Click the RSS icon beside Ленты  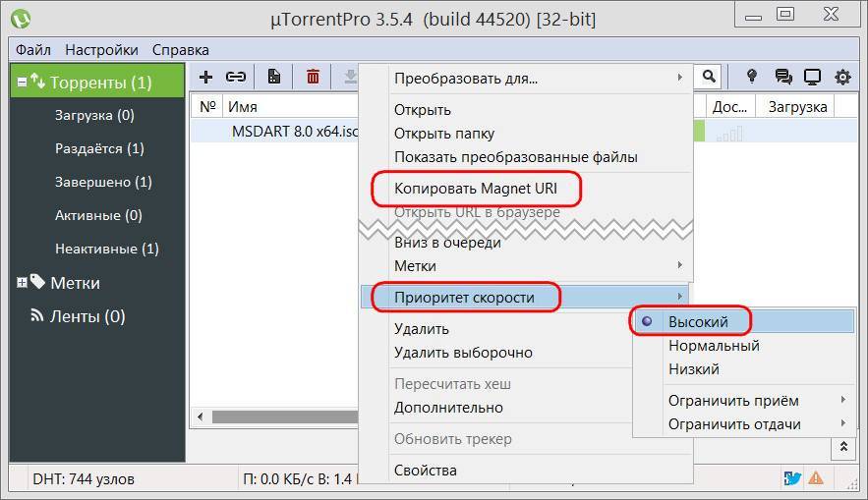tap(37, 315)
